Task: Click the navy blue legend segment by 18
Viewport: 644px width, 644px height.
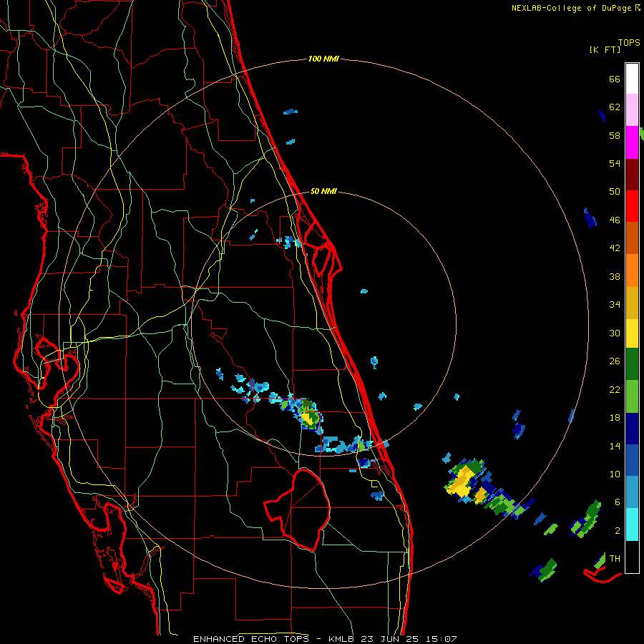Action: (632, 429)
